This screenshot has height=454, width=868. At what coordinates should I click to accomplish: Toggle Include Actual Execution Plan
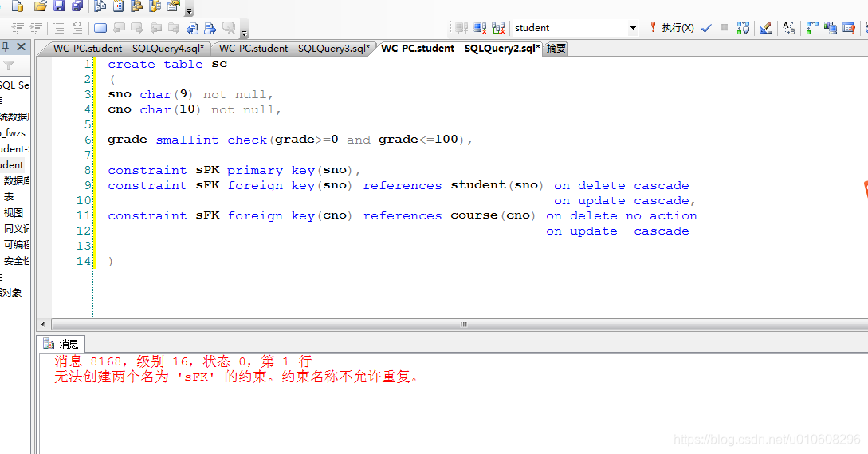pos(812,28)
